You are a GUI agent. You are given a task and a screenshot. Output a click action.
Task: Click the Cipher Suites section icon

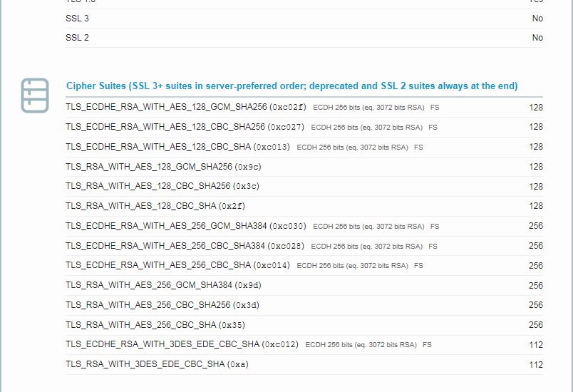[x=35, y=96]
